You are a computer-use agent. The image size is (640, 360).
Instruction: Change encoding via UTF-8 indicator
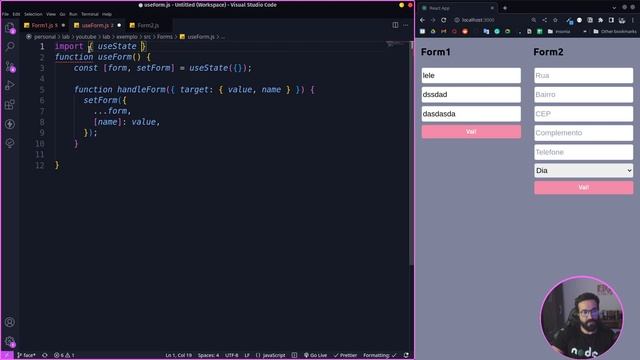(x=231, y=355)
